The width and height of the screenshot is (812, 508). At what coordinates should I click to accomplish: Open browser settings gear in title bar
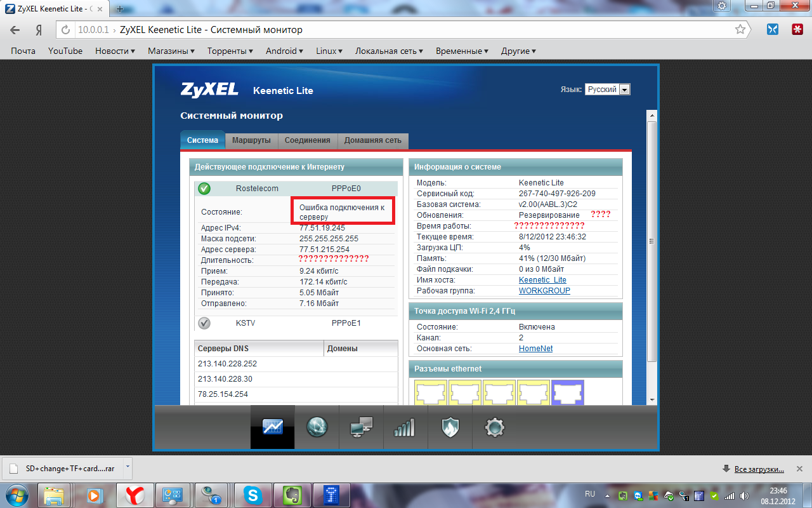(x=721, y=5)
